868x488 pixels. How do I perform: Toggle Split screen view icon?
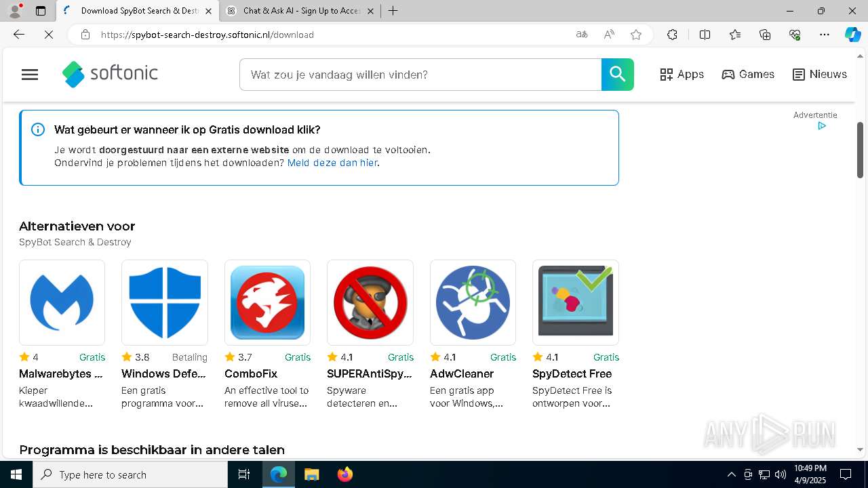(705, 35)
